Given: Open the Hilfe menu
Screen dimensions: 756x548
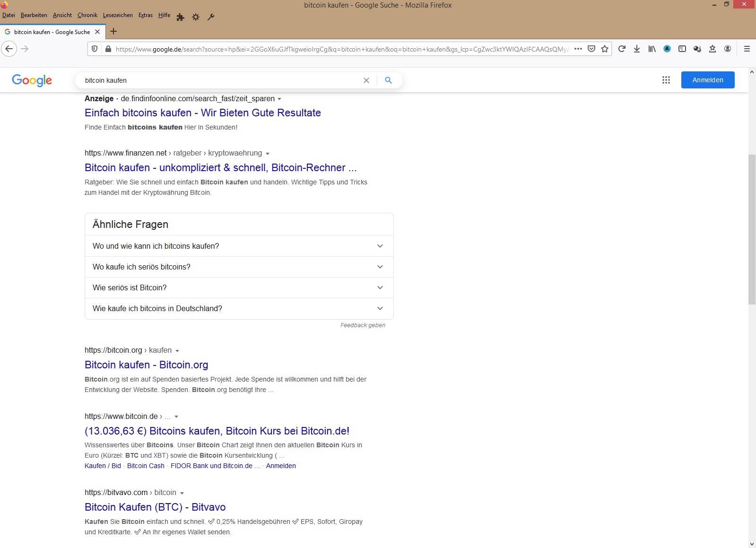Looking at the screenshot, I should 164,15.
